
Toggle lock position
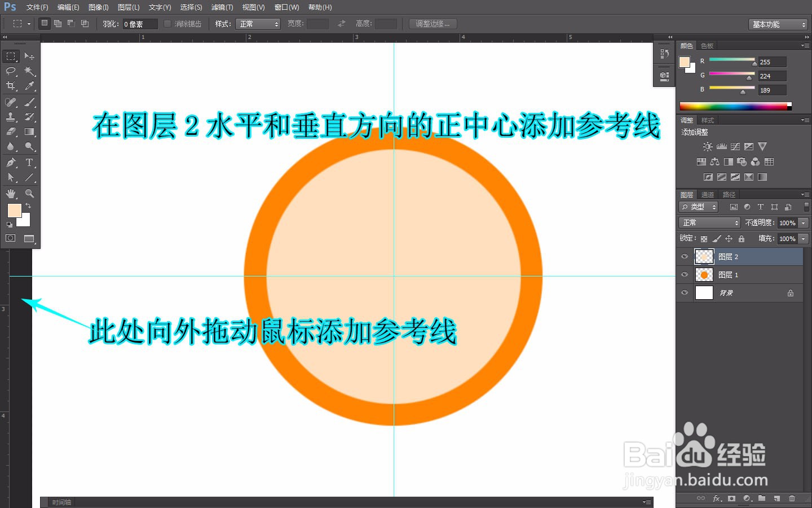click(x=729, y=239)
